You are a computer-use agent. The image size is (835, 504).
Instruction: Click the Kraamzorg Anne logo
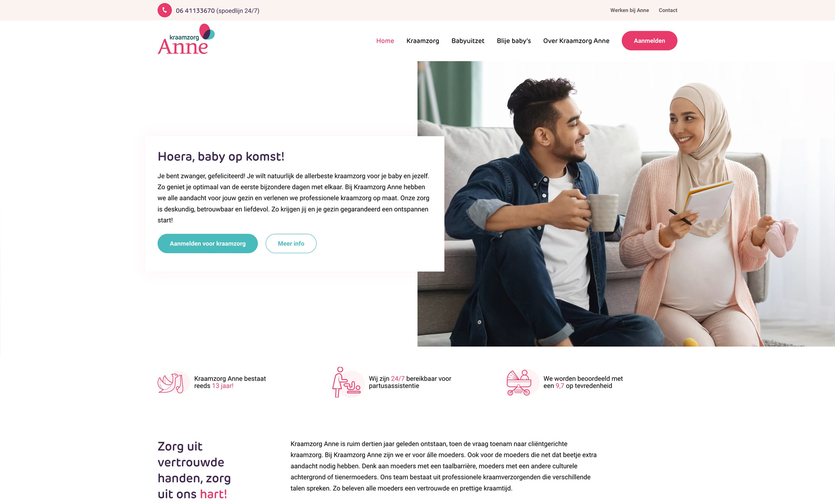point(186,39)
